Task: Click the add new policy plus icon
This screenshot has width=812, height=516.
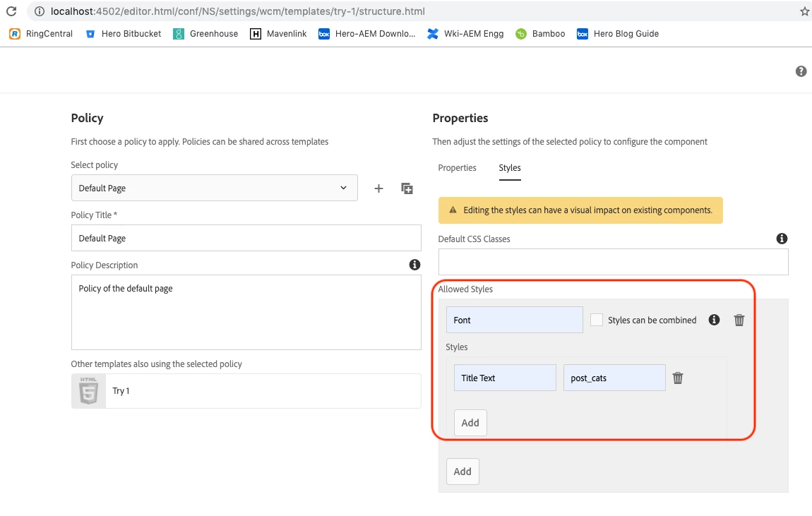Action: [x=378, y=188]
